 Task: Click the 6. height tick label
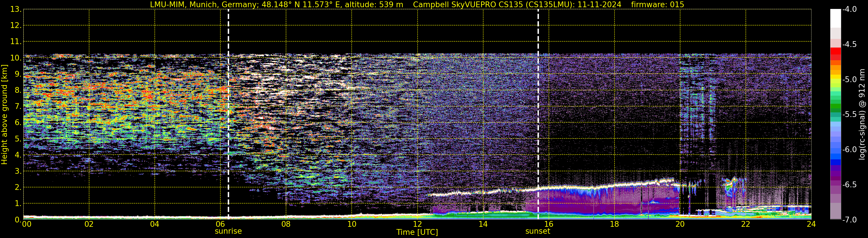click(x=18, y=122)
